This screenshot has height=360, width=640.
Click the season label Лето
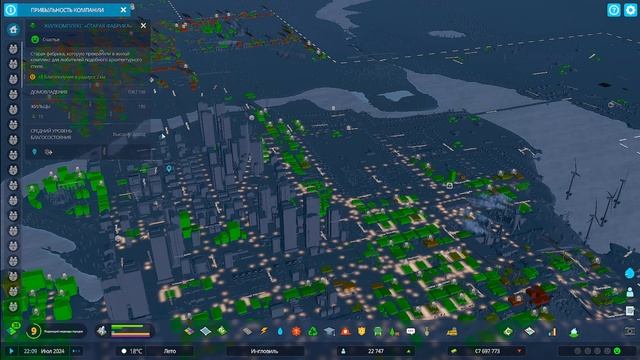pyautogui.click(x=170, y=351)
